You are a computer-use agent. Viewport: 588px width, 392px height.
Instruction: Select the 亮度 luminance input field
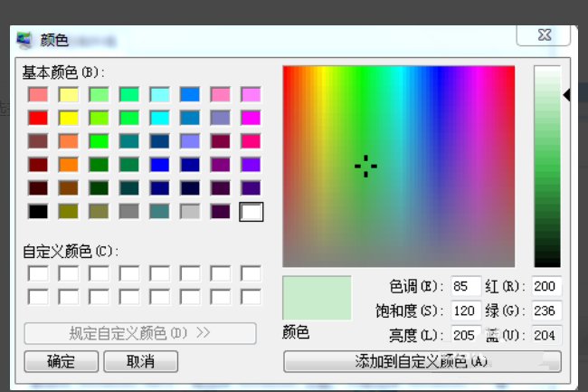click(x=466, y=335)
